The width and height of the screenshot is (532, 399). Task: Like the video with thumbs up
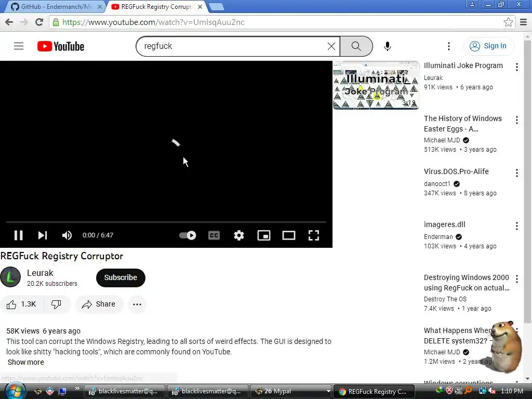(21, 304)
